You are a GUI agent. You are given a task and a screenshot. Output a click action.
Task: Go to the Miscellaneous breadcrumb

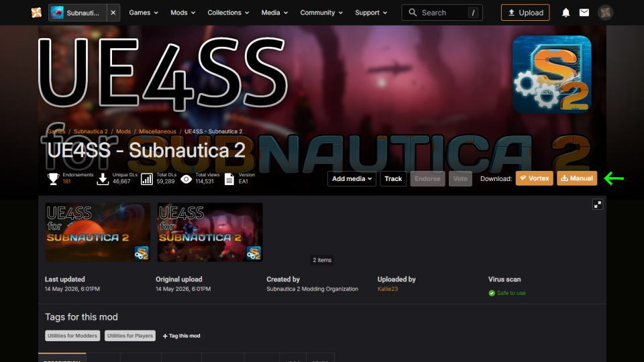(157, 131)
